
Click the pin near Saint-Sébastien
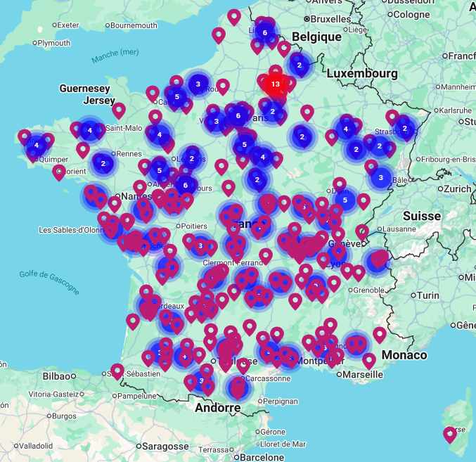coord(117,371)
